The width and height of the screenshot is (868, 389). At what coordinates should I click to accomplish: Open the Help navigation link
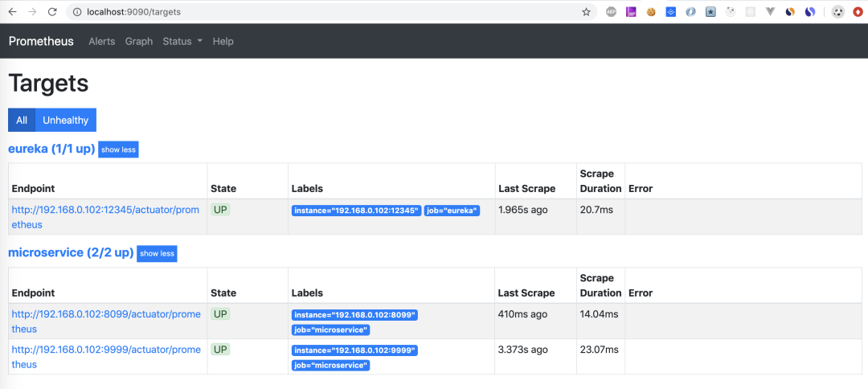(x=223, y=41)
